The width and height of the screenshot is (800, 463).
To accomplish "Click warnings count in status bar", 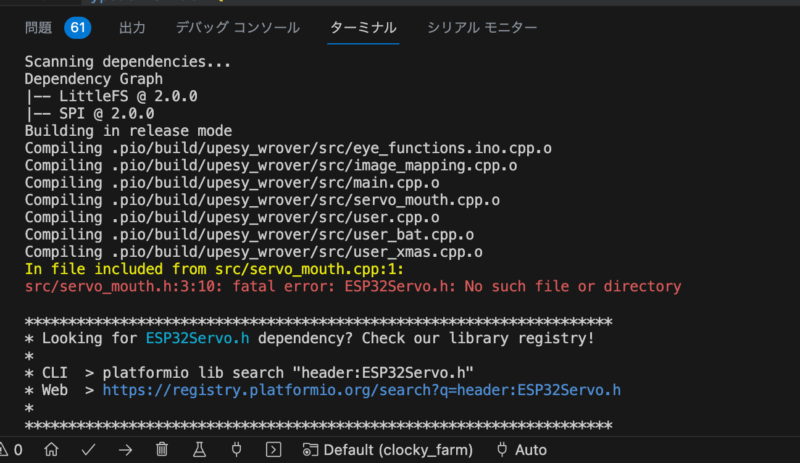I will pyautogui.click(x=12, y=450).
